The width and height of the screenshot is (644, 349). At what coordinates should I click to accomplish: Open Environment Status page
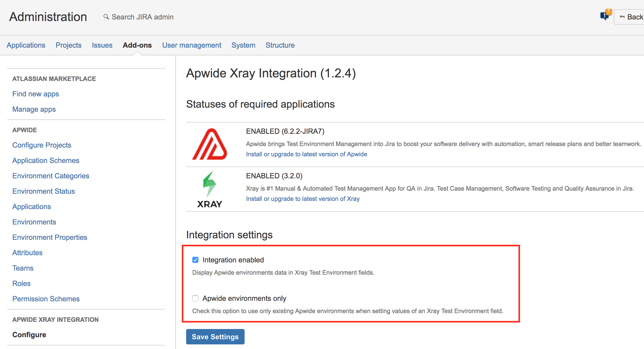point(44,191)
